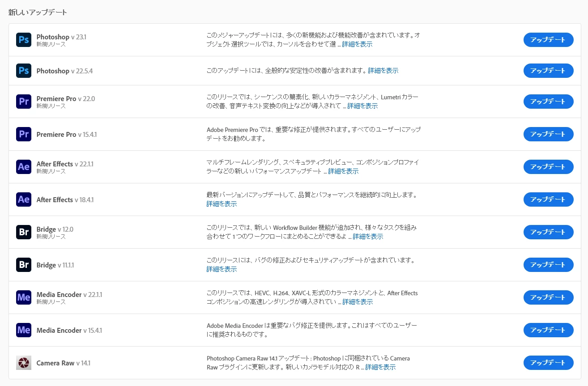588x386 pixels.
Task: Update Bridge v 11.1.1
Action: (x=548, y=265)
